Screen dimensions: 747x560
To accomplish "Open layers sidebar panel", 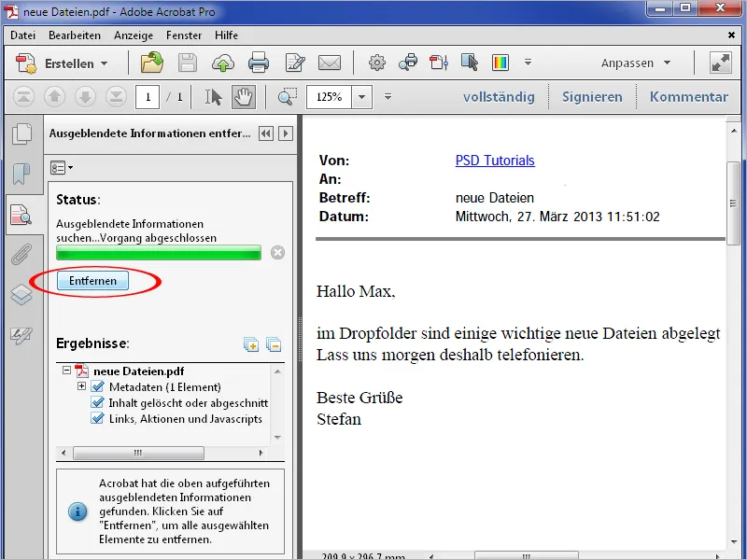I will click(21, 294).
